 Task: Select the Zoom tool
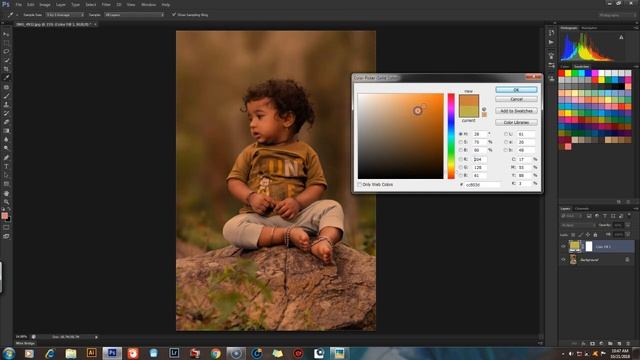[6, 202]
